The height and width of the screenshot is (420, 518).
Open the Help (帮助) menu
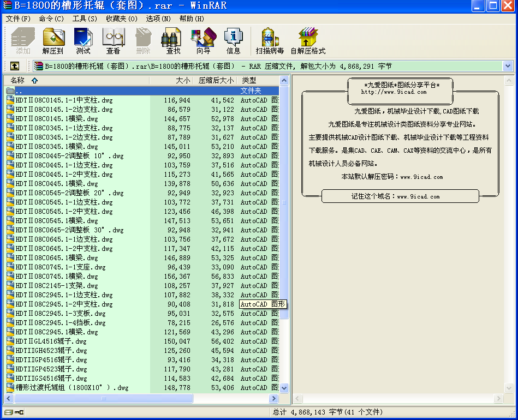tap(192, 19)
